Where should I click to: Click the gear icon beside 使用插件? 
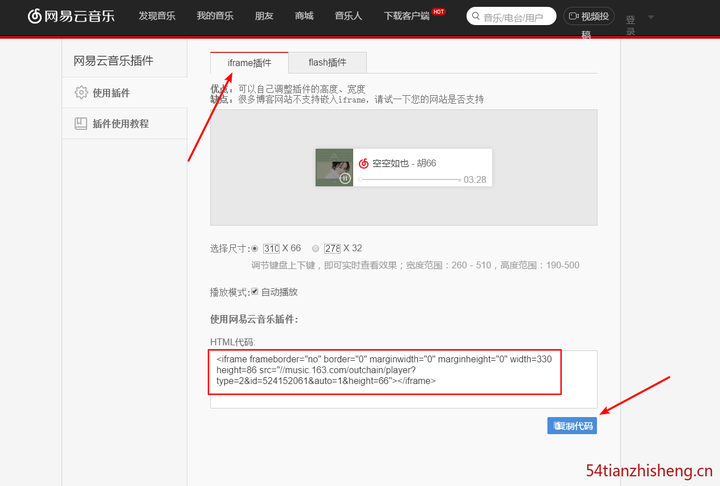[81, 92]
